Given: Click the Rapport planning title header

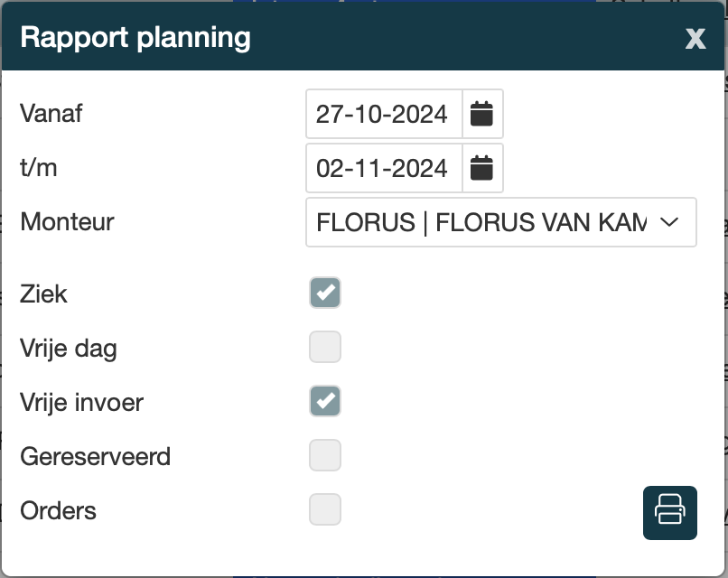Looking at the screenshot, I should [x=135, y=38].
